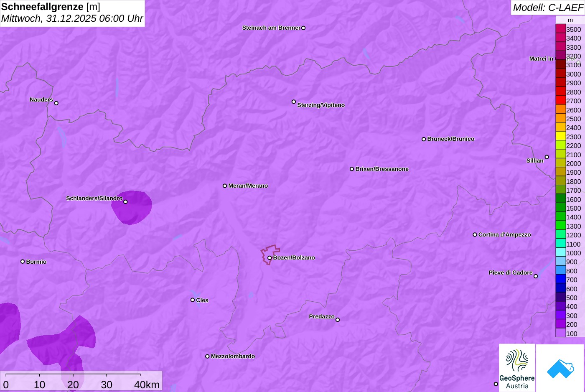This screenshot has height=392, width=585.
Task: Click the date Mittwoch, 31.12.2025 06:00 Uhr
Action: click(72, 18)
